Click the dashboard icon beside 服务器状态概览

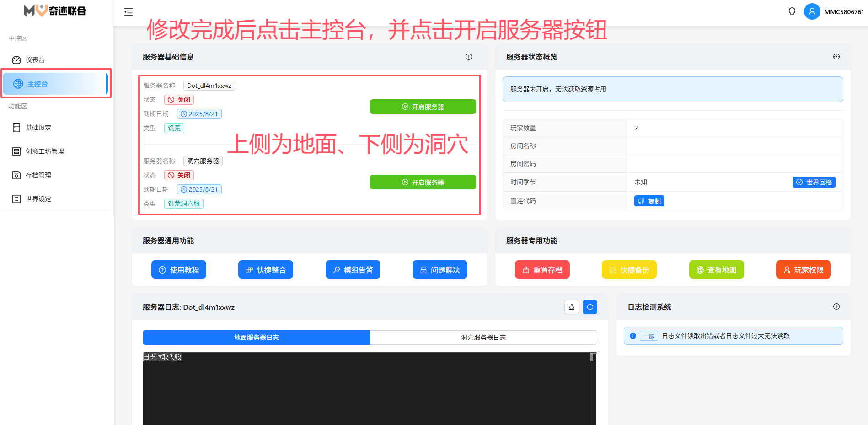[x=836, y=57]
